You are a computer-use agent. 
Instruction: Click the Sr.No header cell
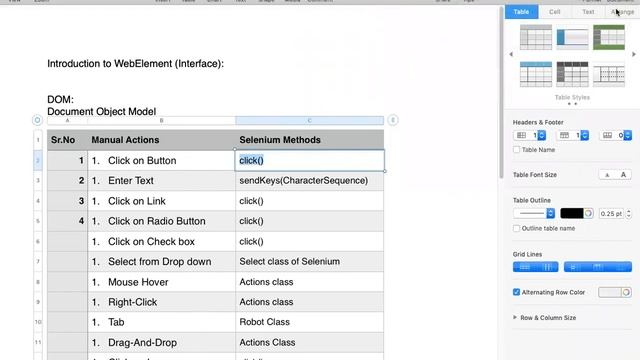pyautogui.click(x=67, y=140)
